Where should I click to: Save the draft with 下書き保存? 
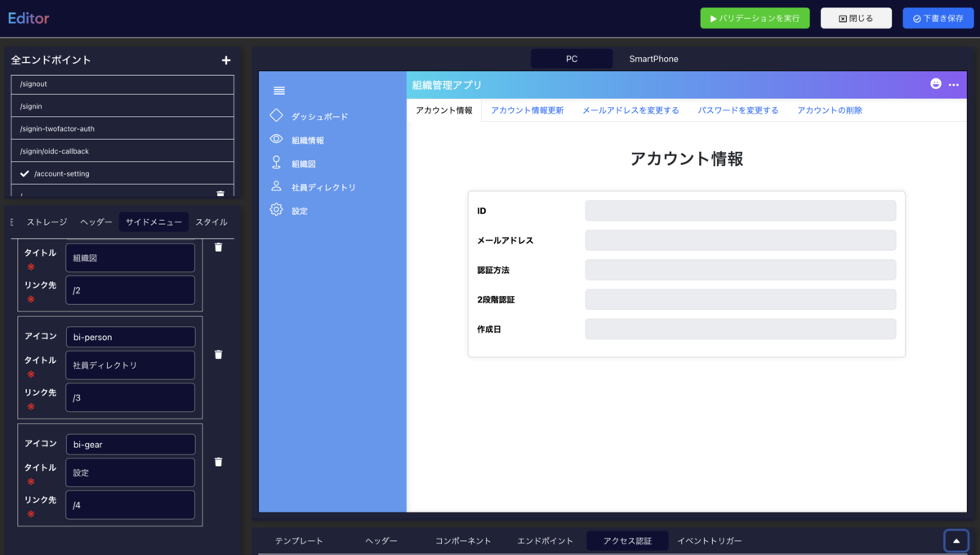pos(938,18)
